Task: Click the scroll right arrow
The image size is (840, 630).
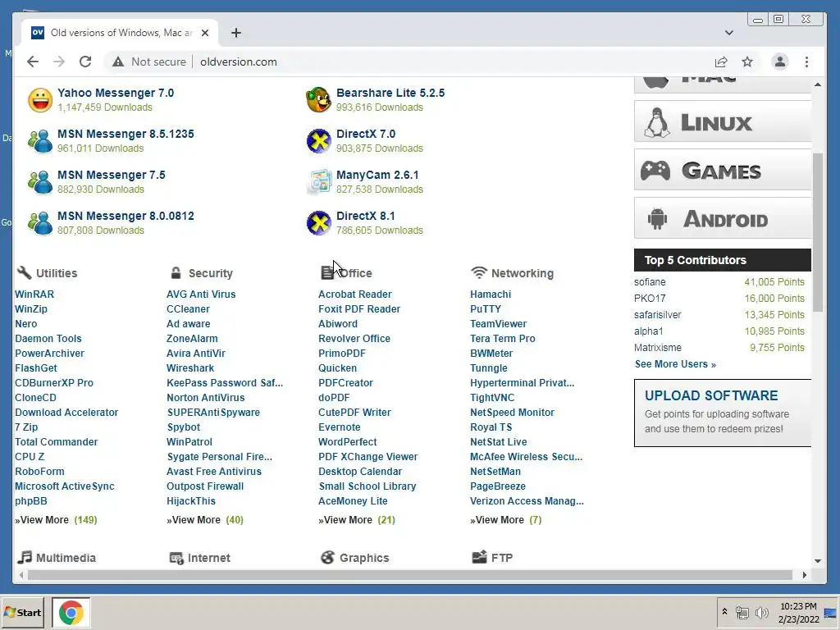Action: [804, 575]
